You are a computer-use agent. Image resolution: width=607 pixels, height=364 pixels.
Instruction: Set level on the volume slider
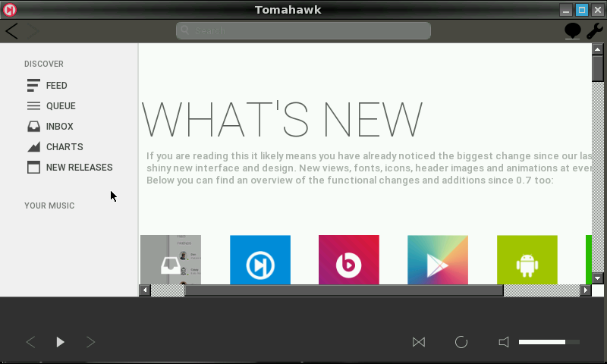click(x=549, y=342)
